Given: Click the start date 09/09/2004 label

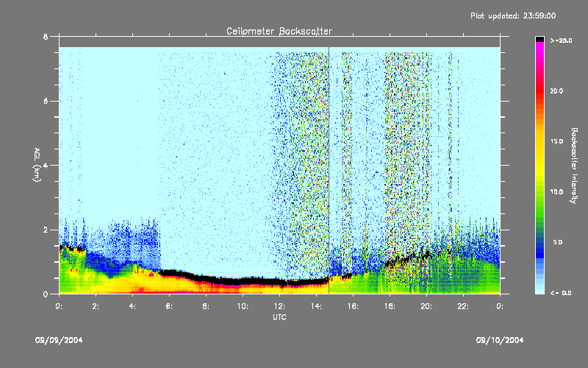Looking at the screenshot, I should pos(59,340).
